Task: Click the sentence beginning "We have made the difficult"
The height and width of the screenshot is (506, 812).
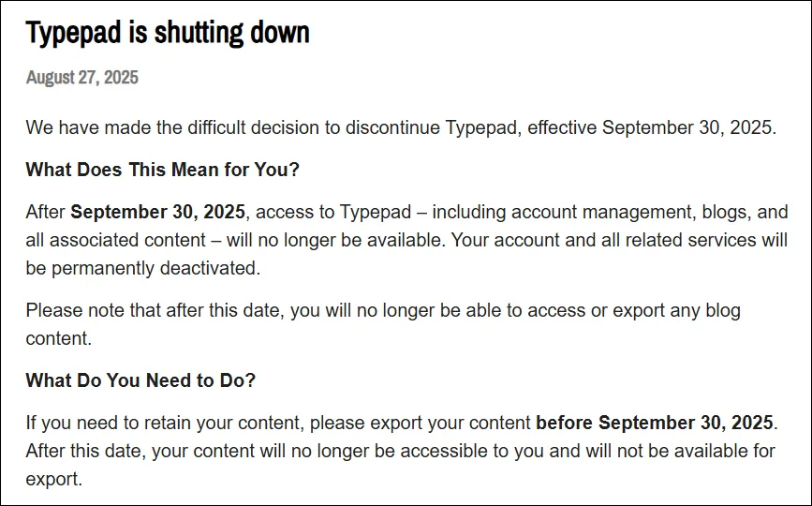Action: click(x=402, y=128)
